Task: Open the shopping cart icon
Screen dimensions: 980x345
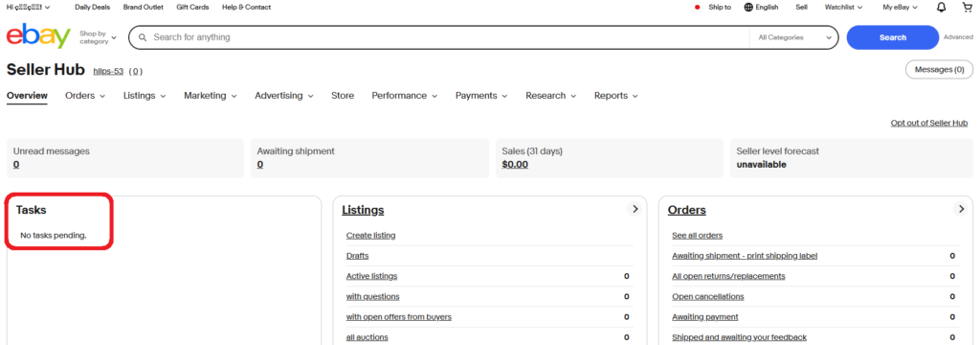Action: click(968, 8)
